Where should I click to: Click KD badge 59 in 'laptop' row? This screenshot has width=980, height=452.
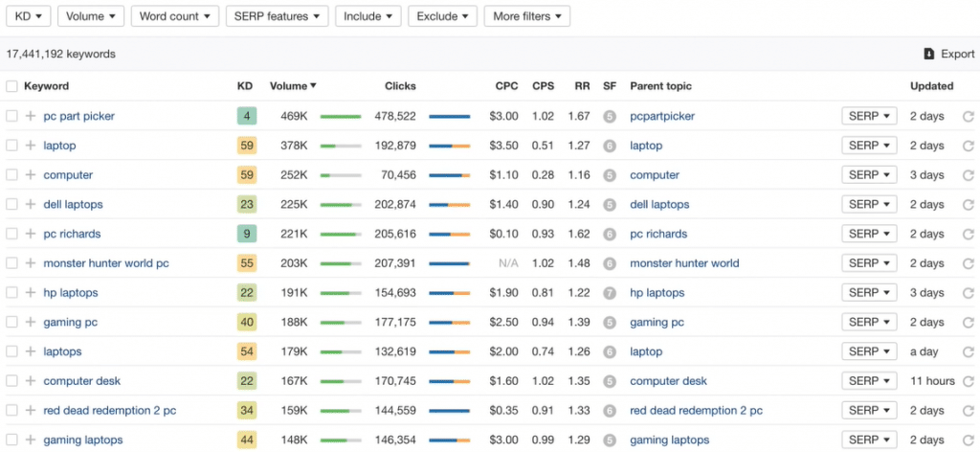click(x=247, y=146)
